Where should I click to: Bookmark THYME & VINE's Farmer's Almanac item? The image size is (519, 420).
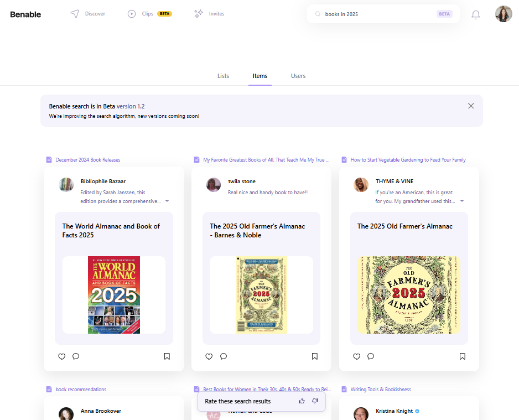pyautogui.click(x=463, y=356)
